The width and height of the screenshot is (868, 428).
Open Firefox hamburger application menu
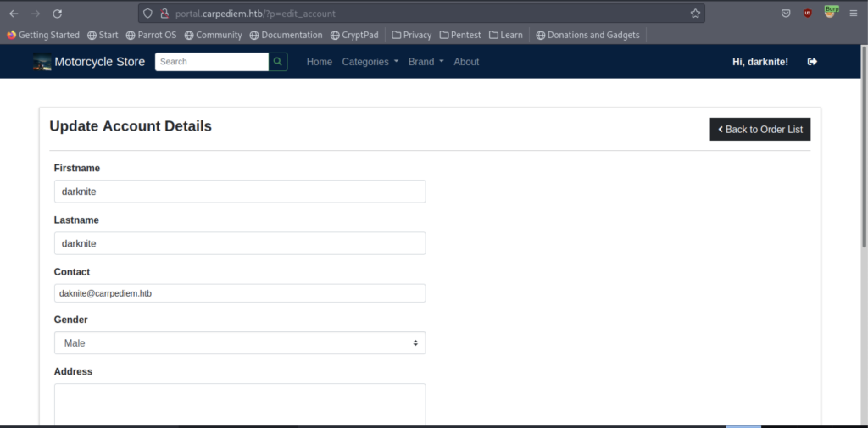(x=853, y=14)
